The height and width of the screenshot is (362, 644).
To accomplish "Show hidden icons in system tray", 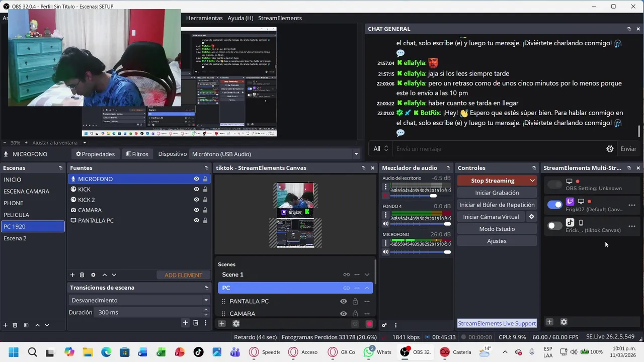I will 505,352.
